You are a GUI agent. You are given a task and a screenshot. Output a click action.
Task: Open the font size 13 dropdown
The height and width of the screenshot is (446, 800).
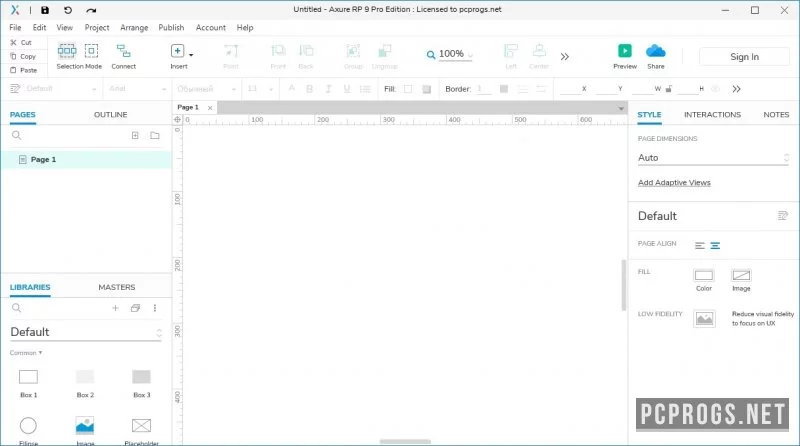(x=260, y=89)
